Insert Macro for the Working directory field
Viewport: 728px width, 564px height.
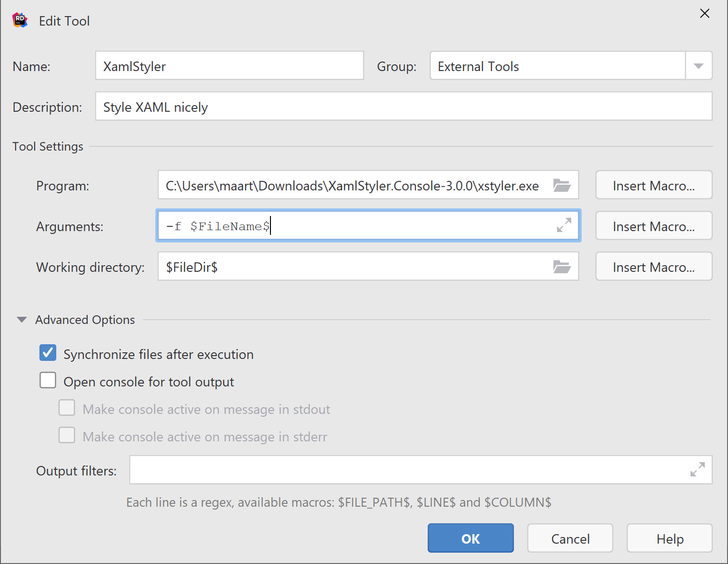click(x=654, y=267)
